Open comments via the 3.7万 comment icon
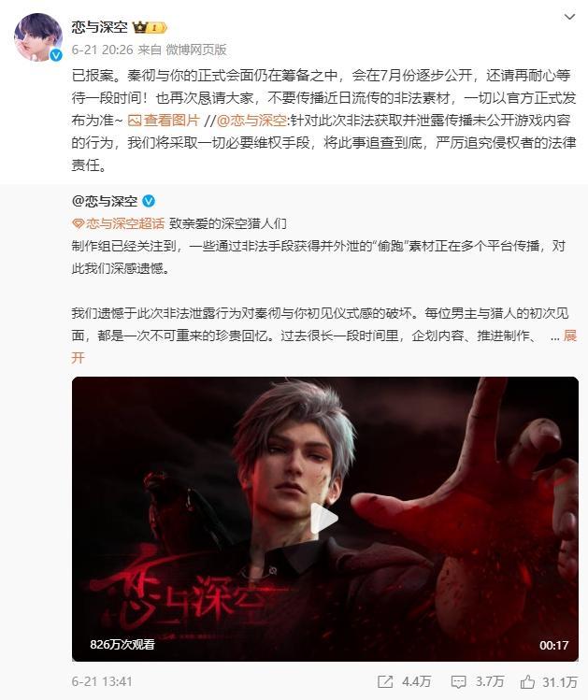Image resolution: width=588 pixels, height=700 pixels. click(x=478, y=681)
